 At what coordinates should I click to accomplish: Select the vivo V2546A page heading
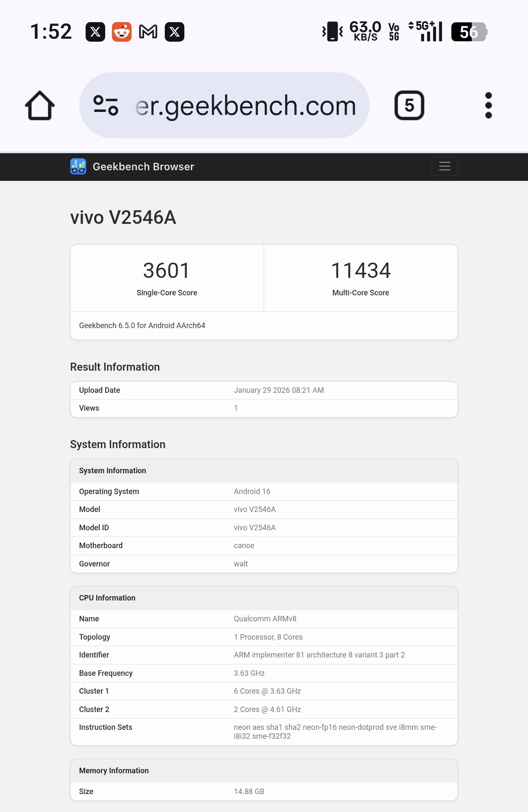click(x=123, y=217)
